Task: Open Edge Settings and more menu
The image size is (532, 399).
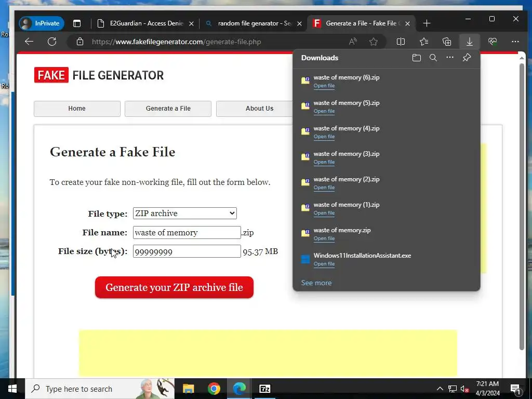Action: pyautogui.click(x=515, y=42)
